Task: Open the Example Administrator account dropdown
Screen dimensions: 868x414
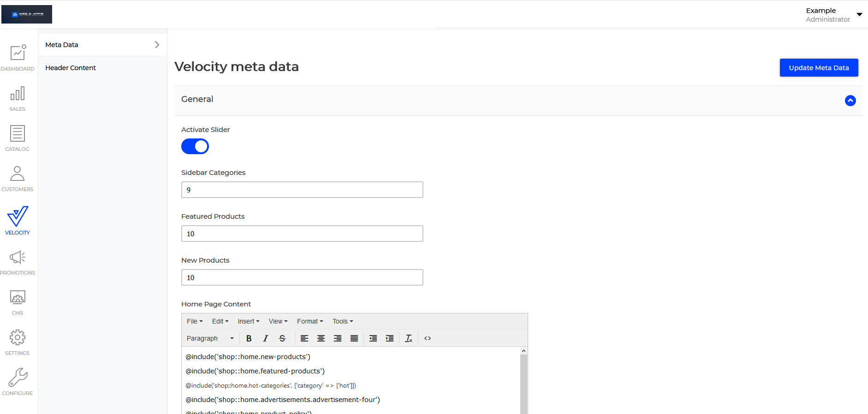Action: point(834,15)
